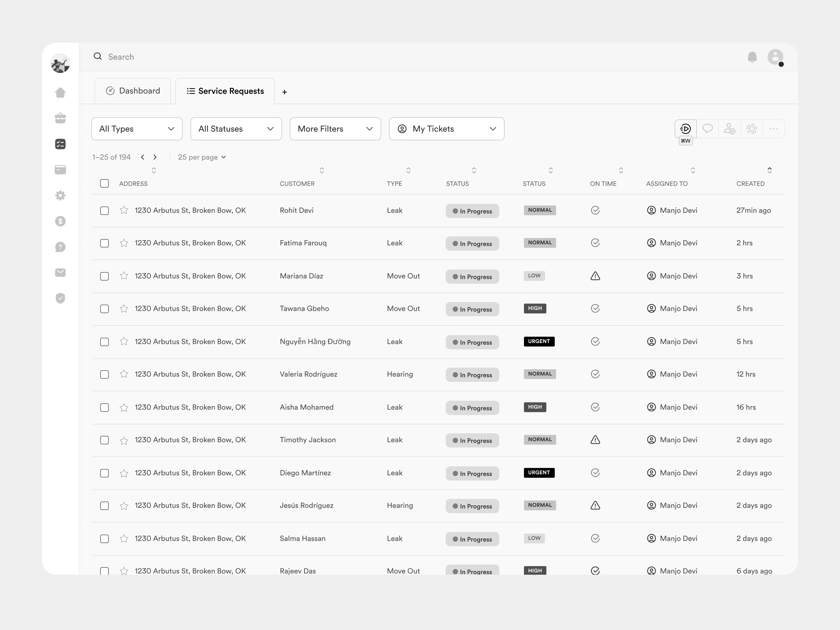This screenshot has width=840, height=630.
Task: Open the 25 per page selector
Action: click(x=202, y=157)
